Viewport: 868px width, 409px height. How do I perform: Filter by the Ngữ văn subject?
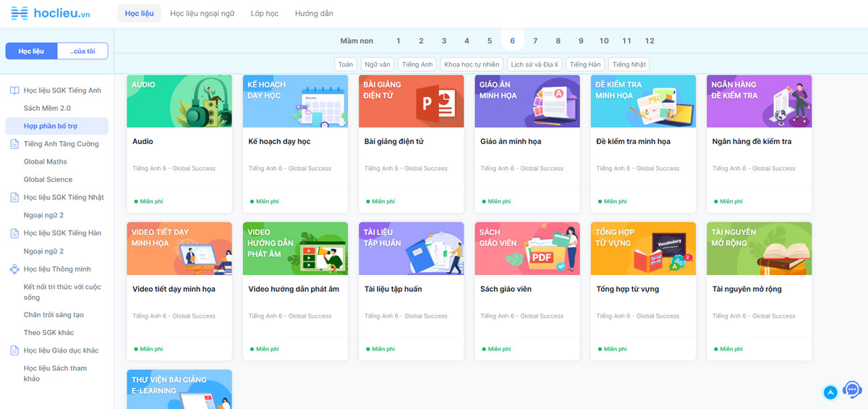378,64
